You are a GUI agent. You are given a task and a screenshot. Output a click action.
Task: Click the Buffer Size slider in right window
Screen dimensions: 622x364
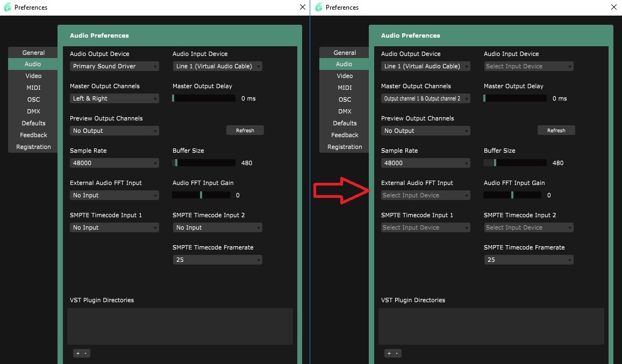click(x=515, y=163)
